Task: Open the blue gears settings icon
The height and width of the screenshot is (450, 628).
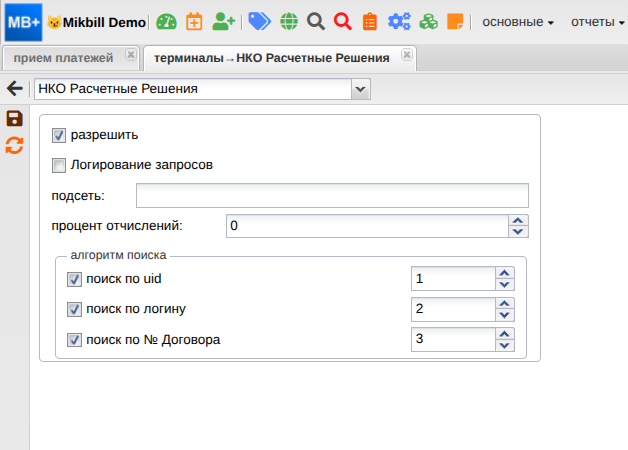Action: (399, 22)
